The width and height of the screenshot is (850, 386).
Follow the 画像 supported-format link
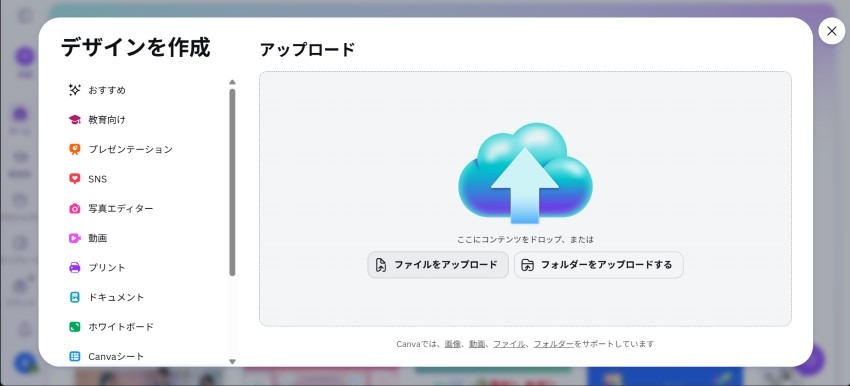tap(453, 344)
